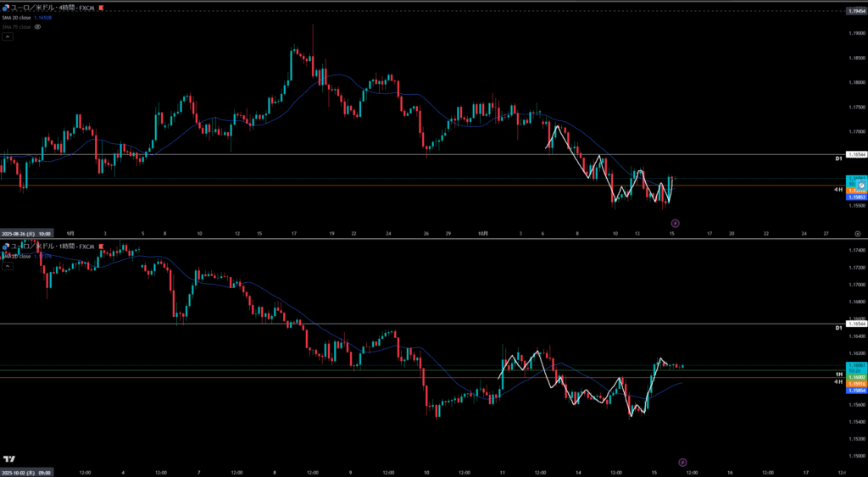
Task: Toggle the SMA 20 close indicator on 4-hour chart
Action: coord(19,17)
